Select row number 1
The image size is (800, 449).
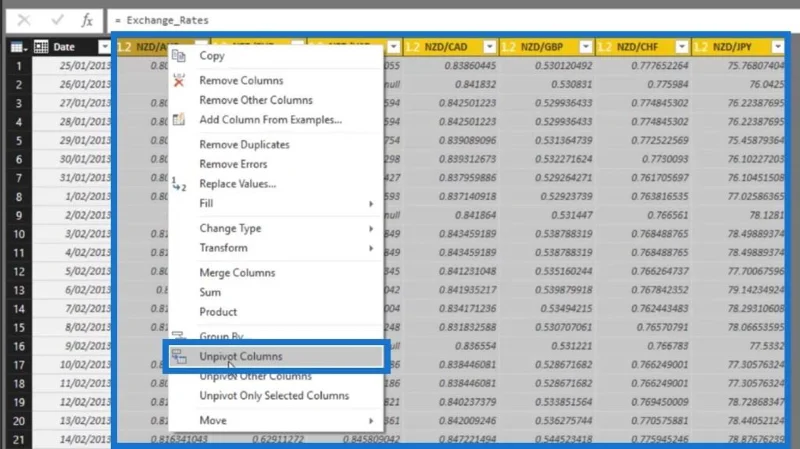point(19,66)
